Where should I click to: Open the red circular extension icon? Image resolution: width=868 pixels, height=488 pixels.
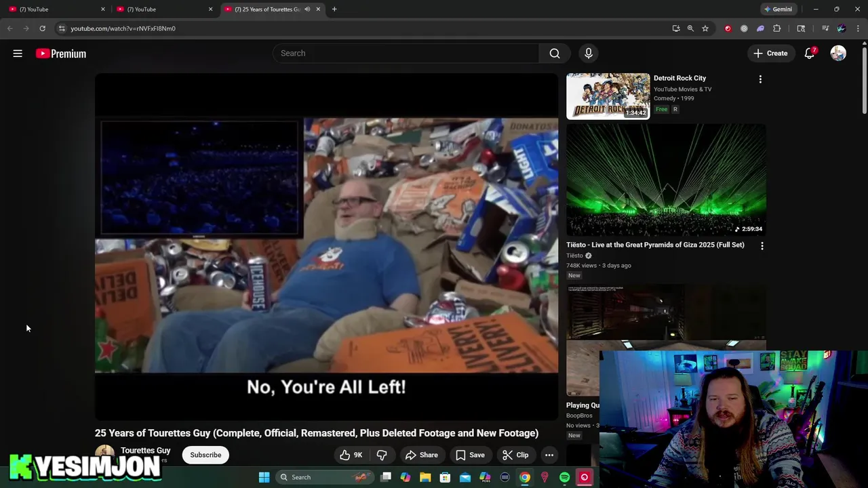728,28
